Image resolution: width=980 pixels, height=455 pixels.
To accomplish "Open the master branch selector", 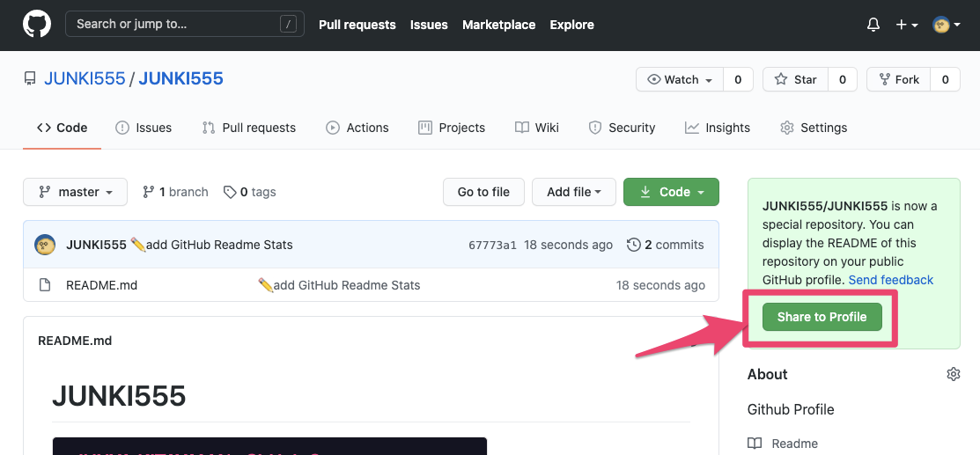I will pos(75,192).
